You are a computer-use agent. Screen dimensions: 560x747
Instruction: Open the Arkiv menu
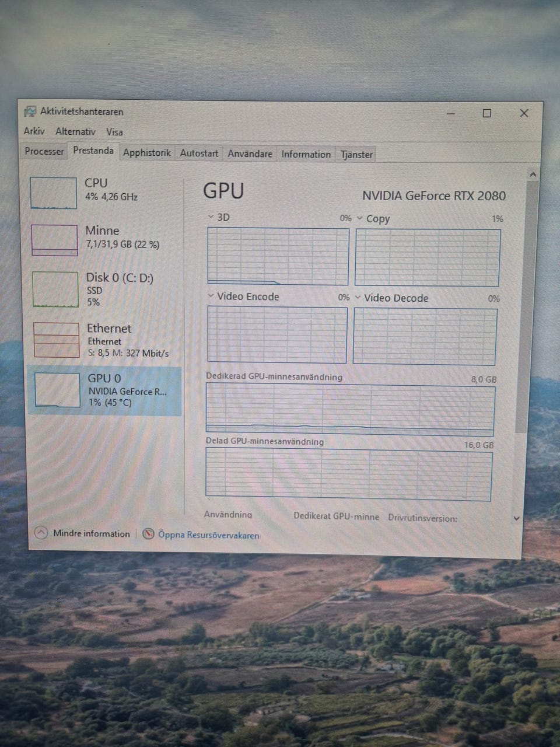[34, 131]
